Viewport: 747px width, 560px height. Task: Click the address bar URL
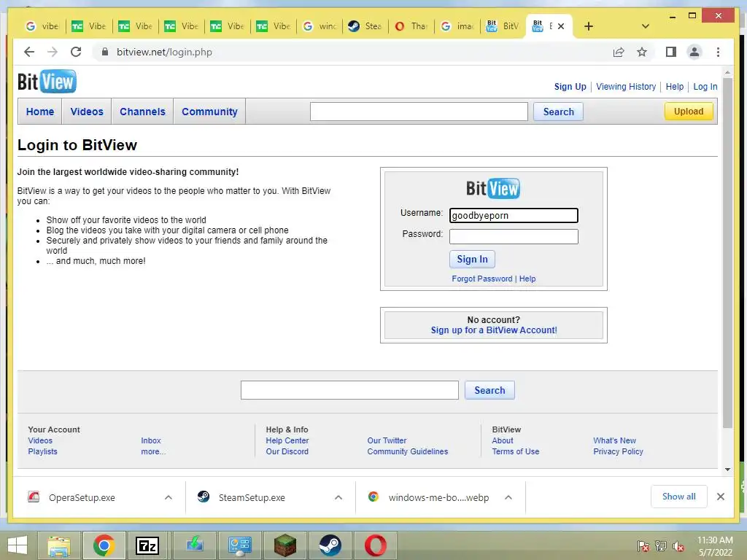tap(164, 52)
